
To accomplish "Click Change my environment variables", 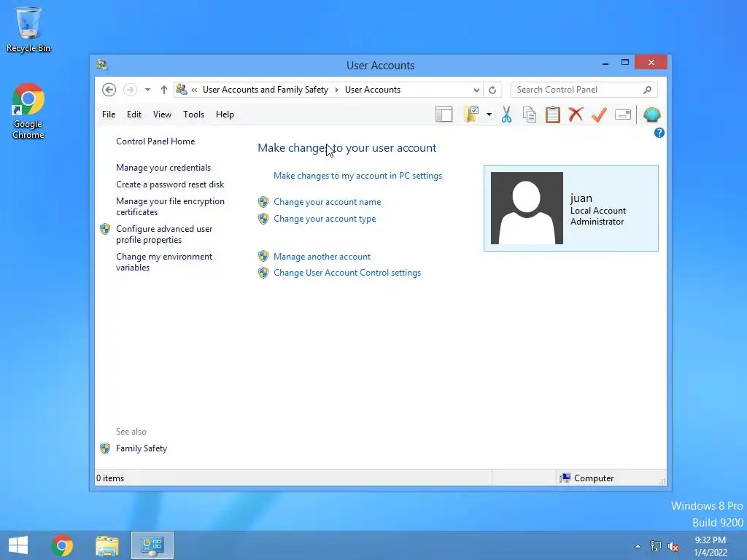I will tap(164, 262).
